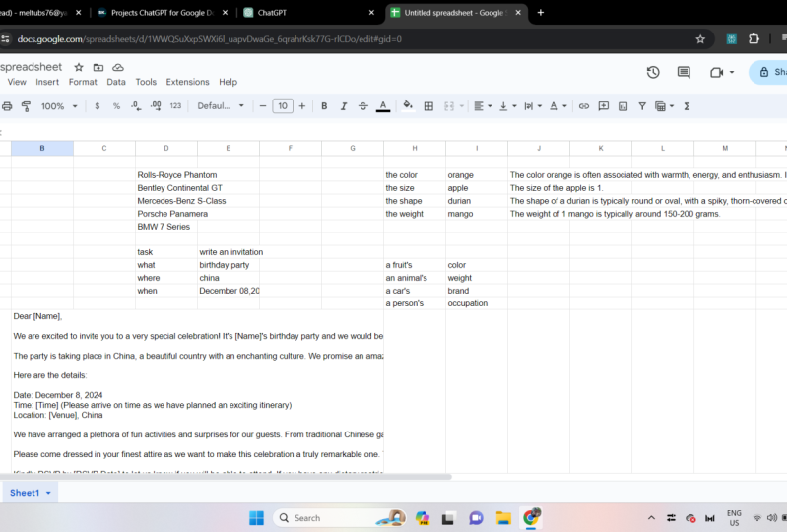787x532 pixels.
Task: Select the Paint format tool
Action: coord(26,106)
